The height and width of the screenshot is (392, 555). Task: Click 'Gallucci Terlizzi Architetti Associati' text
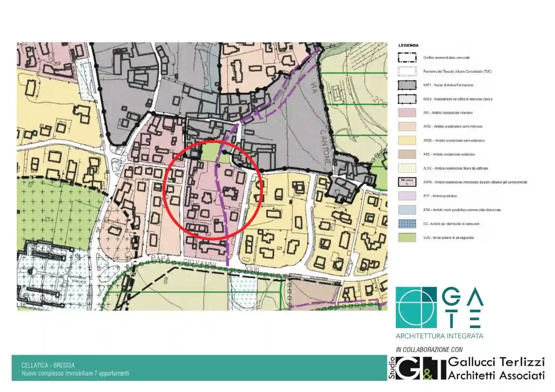[496, 368]
